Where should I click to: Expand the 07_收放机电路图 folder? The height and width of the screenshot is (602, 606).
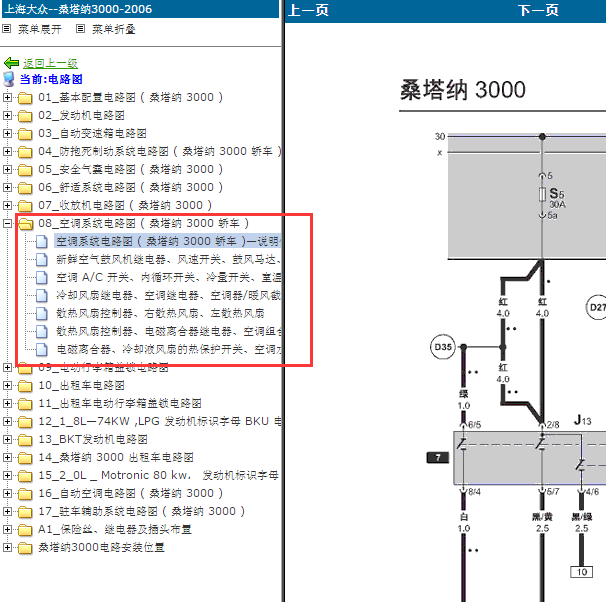pyautogui.click(x=7, y=205)
